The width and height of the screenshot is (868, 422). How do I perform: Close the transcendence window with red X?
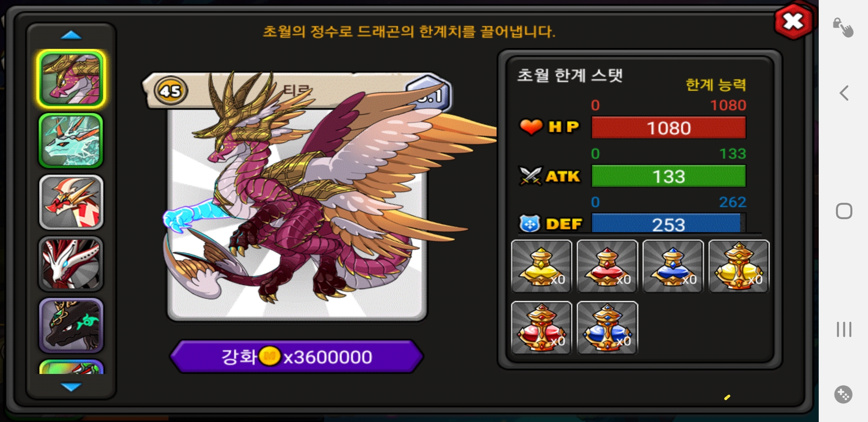(793, 21)
